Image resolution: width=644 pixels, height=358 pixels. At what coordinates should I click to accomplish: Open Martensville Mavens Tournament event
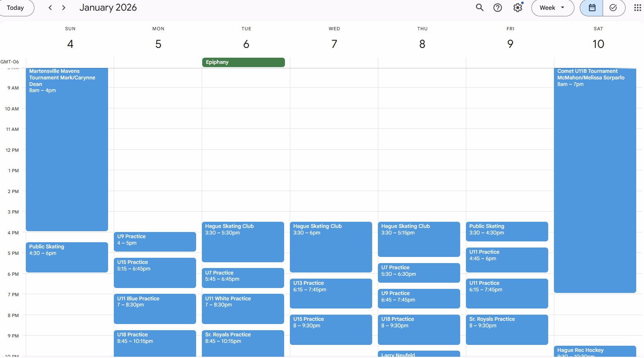pos(67,147)
